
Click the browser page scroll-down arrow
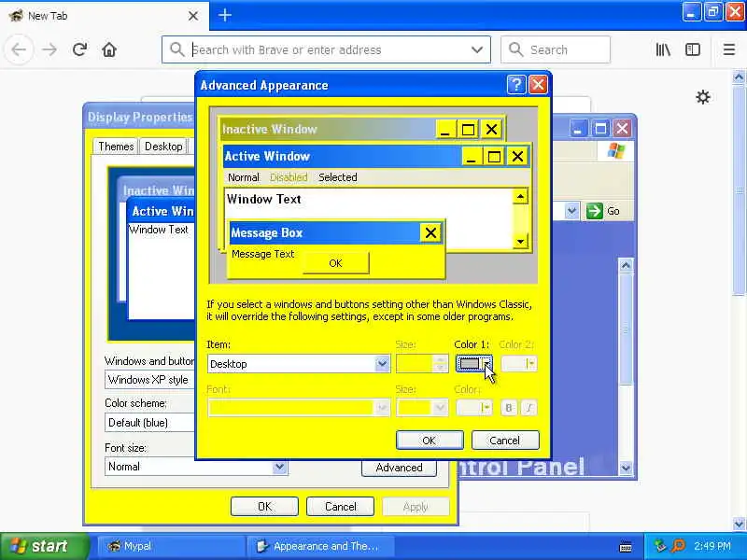coord(739,524)
